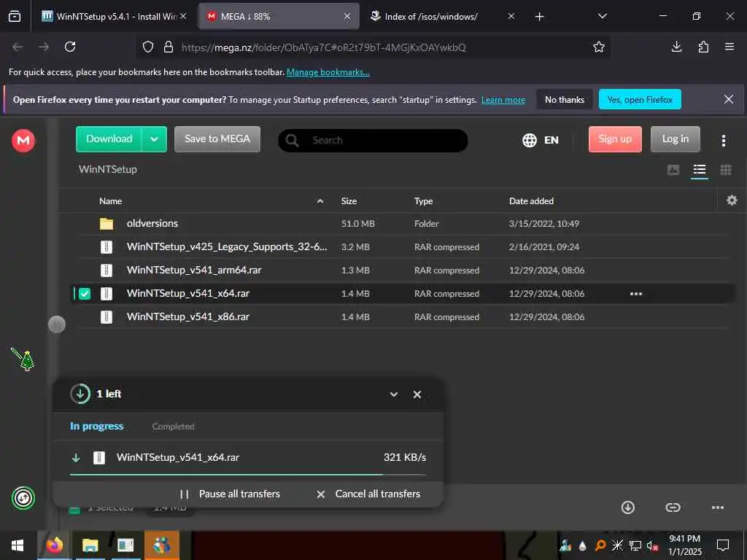This screenshot has height=560, width=747.
Task: Switch to MEGA grid view icon
Action: [x=726, y=170]
